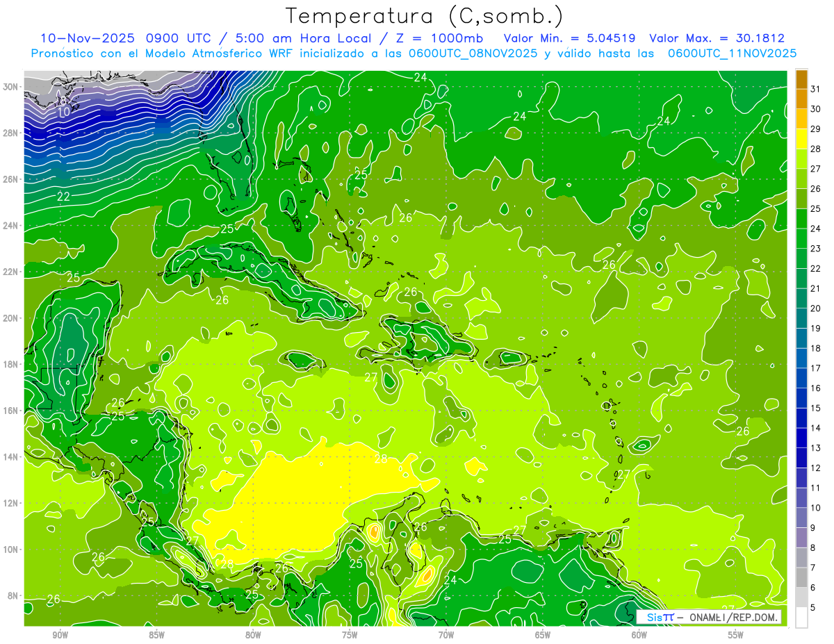This screenshot has height=644, width=834.
Task: Click the brown top swatch of the color bar
Action: (801, 79)
